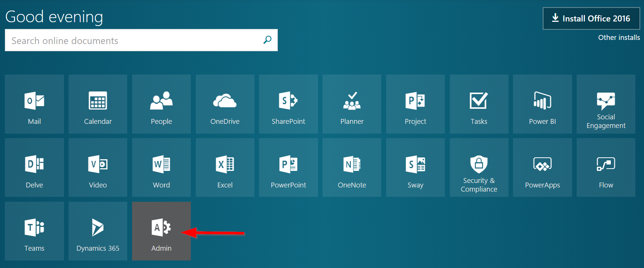The height and width of the screenshot is (268, 644).
Task: Open the Security & Compliance tile
Action: coord(479,167)
